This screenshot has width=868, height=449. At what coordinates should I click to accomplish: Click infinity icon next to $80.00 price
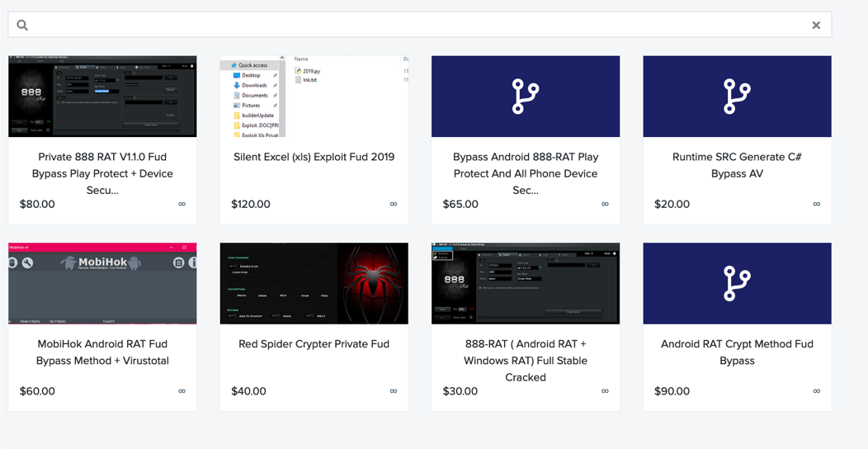pyautogui.click(x=182, y=204)
